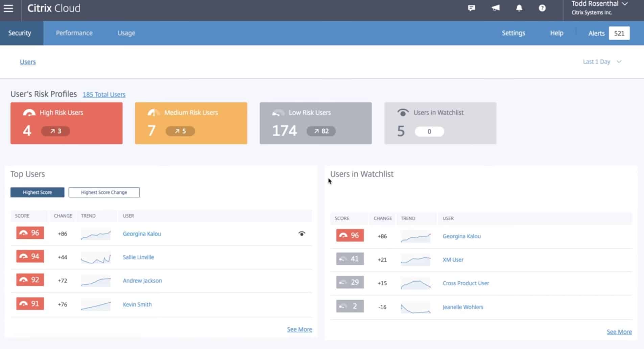Screen dimensions: 644x349
Task: Click the Watchlist change badge showing 0
Action: pos(429,132)
